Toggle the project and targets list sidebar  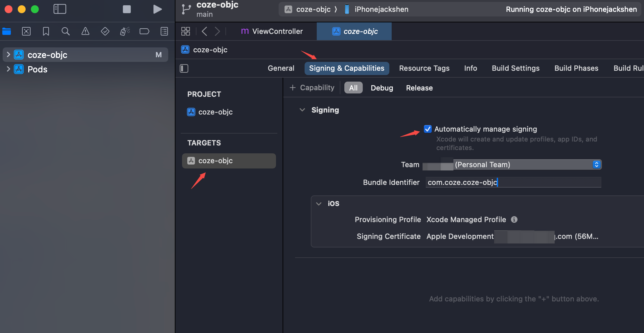[184, 68]
